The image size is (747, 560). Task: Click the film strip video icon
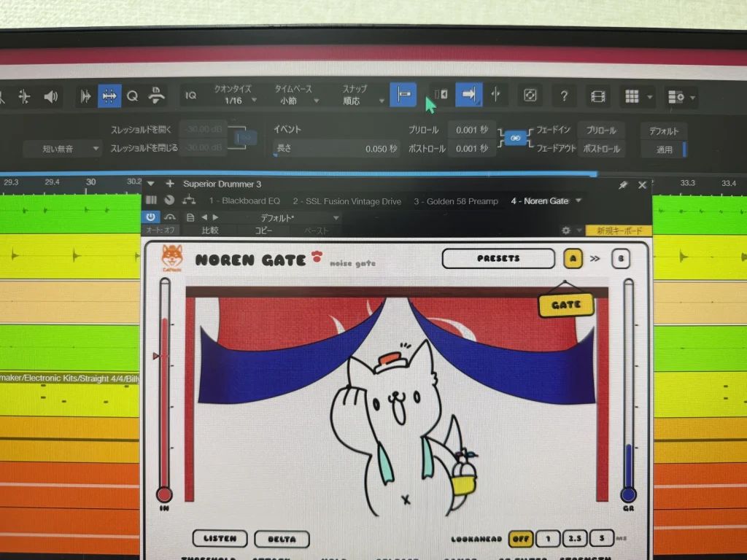click(598, 97)
